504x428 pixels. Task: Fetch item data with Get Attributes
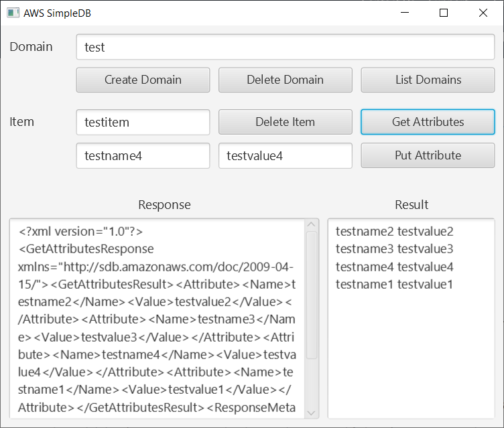click(428, 122)
